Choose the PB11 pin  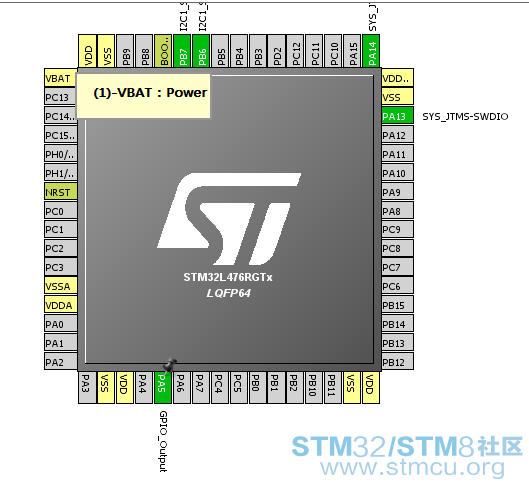coord(333,387)
